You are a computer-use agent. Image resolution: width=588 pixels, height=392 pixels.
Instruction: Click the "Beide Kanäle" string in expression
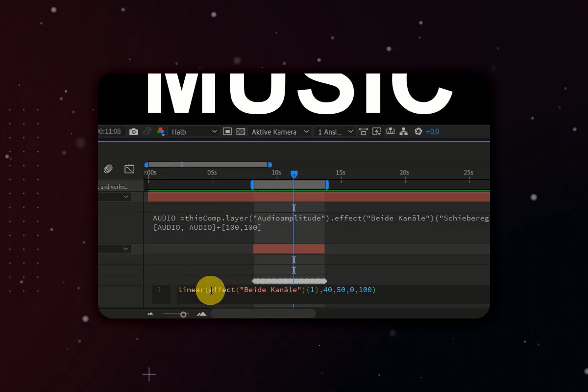pos(269,290)
